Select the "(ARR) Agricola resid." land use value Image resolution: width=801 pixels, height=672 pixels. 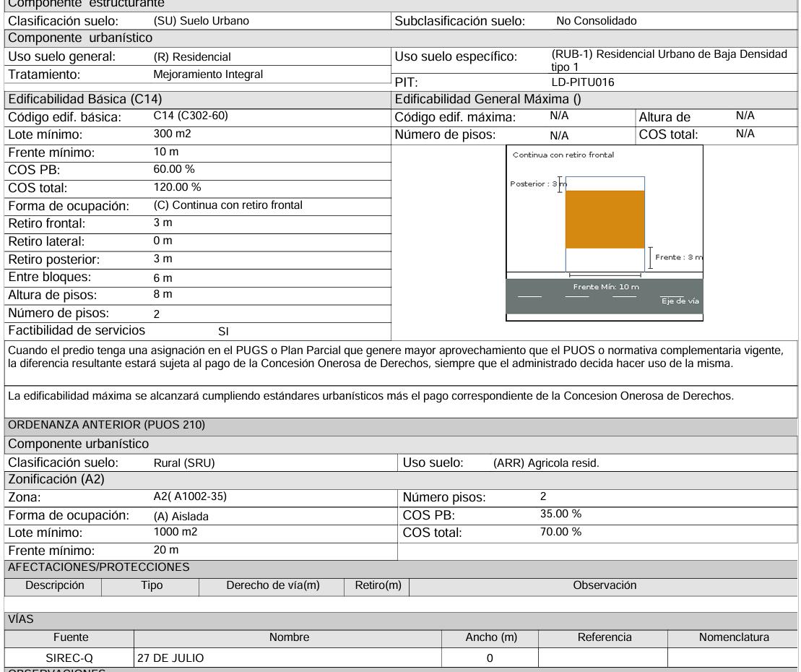click(x=546, y=463)
